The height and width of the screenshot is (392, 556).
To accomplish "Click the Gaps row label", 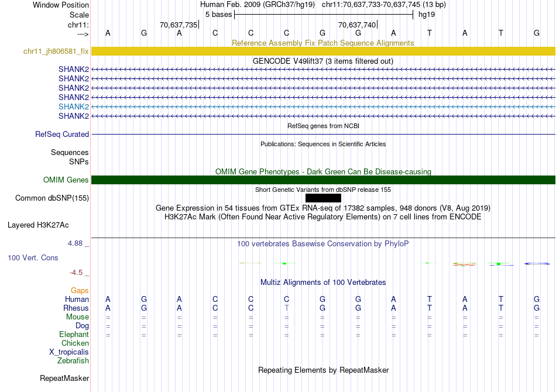I will pos(80,291).
